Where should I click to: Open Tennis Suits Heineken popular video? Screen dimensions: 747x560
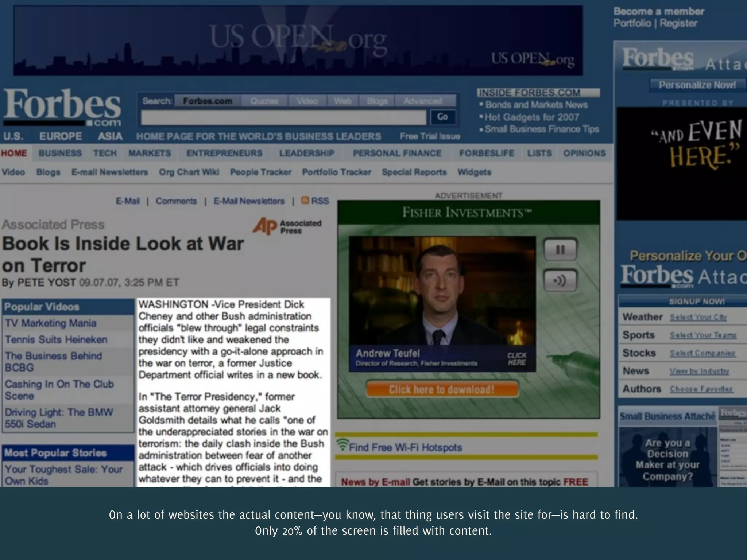(56, 339)
